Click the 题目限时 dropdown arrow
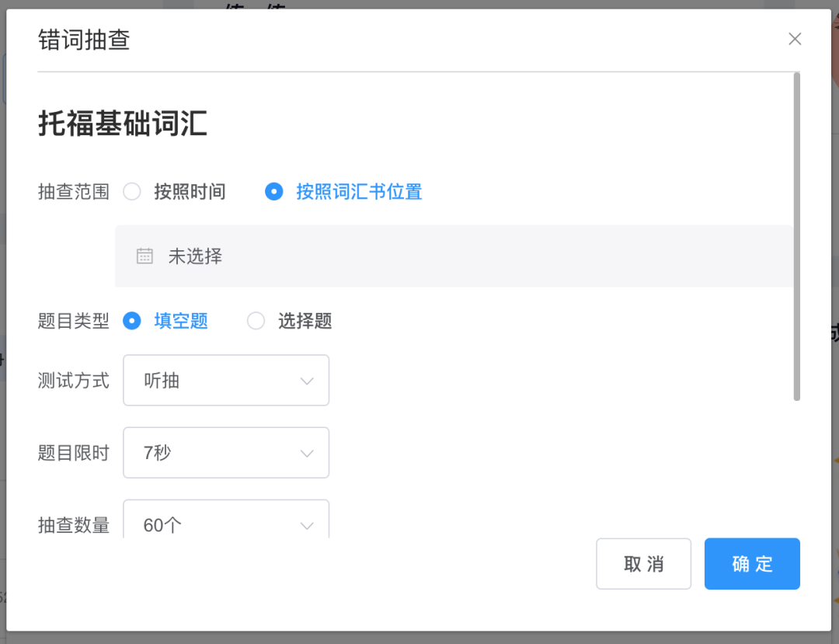The image size is (839, 644). tap(306, 453)
